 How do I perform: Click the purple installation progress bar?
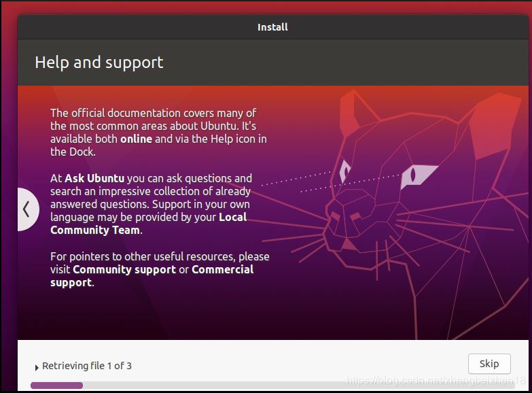pos(56,386)
